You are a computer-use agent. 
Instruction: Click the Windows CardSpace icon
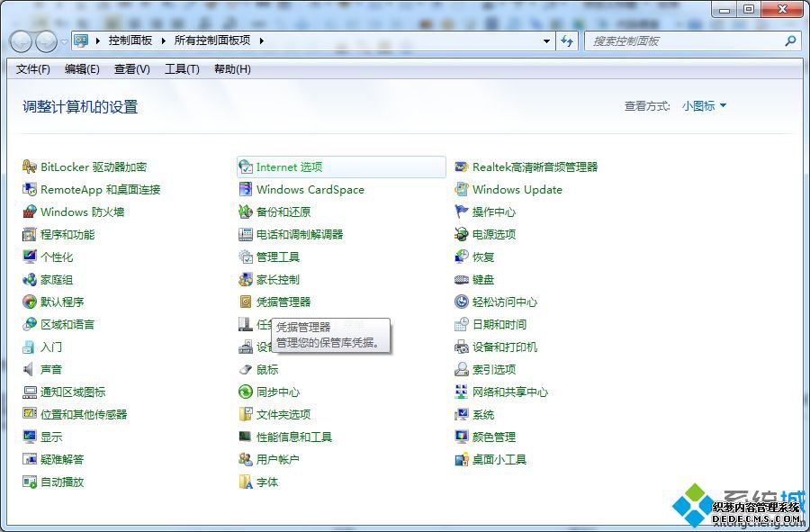(x=246, y=190)
